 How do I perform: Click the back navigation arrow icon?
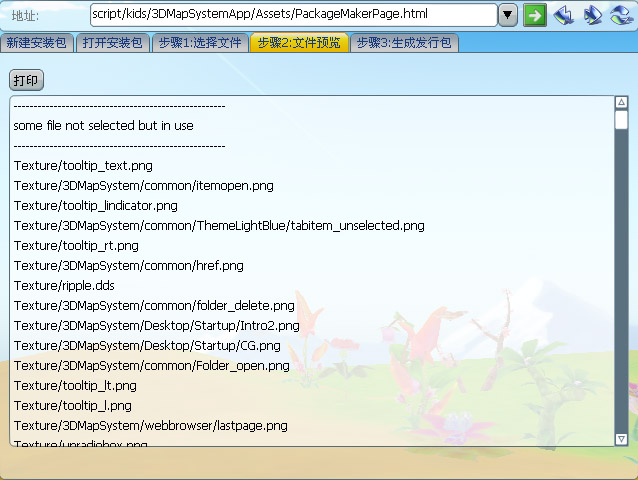tap(564, 15)
